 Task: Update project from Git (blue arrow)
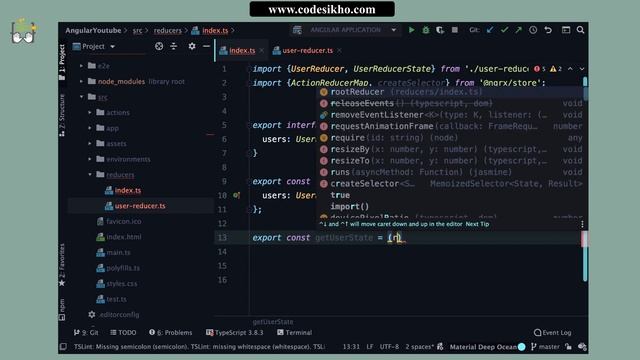[490, 30]
